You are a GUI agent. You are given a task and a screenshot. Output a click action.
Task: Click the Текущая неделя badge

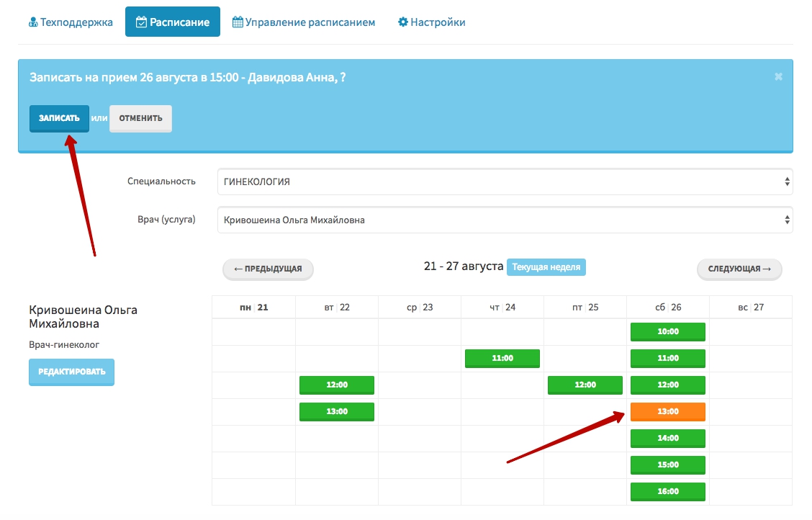(546, 267)
